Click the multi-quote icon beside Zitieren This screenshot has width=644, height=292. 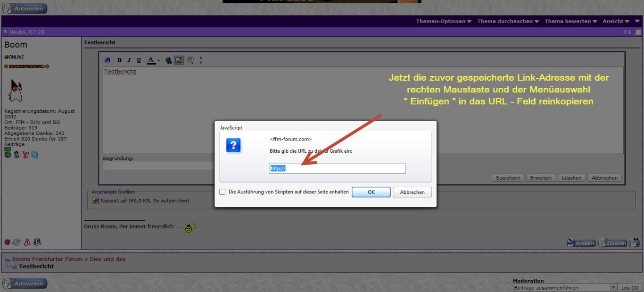coord(635,242)
